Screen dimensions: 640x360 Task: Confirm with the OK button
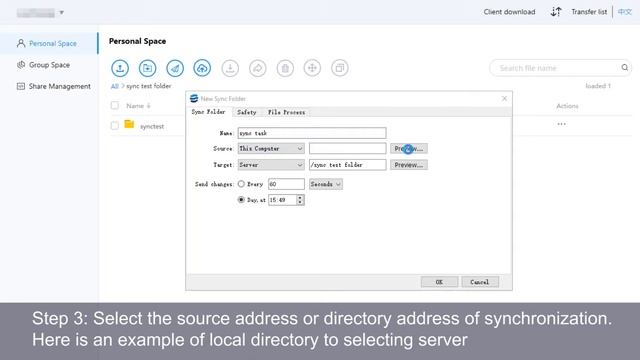pyautogui.click(x=439, y=282)
